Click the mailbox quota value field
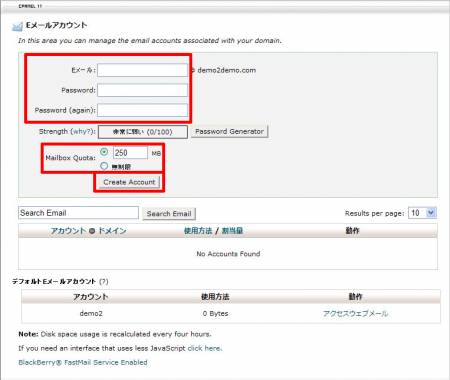This screenshot has width=450, height=380. click(x=130, y=153)
